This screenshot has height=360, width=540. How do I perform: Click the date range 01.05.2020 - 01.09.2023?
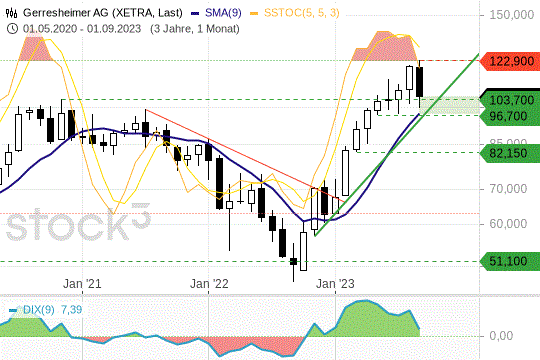click(x=82, y=29)
